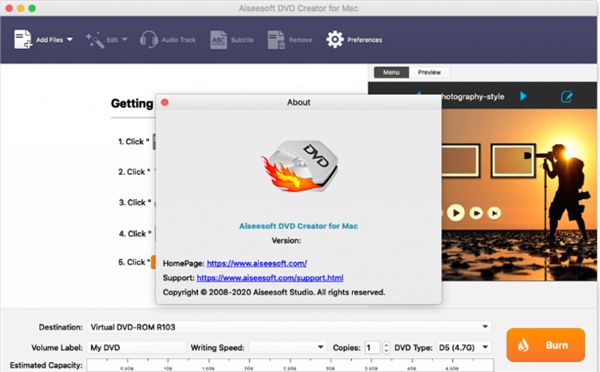Click the Copies number field
This screenshot has height=372, width=600.
coord(372,348)
